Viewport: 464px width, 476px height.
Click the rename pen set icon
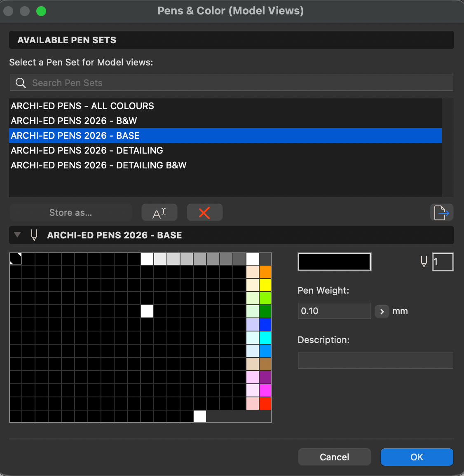159,212
